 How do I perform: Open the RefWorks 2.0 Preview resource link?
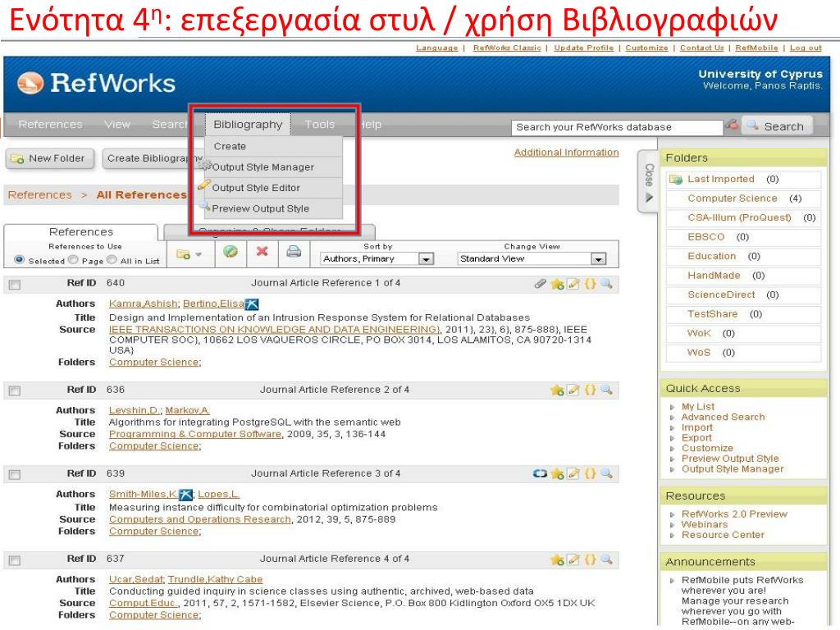734,514
